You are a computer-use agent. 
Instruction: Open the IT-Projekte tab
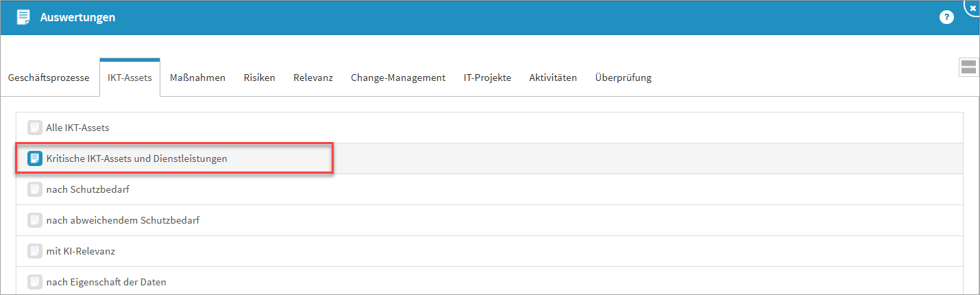[487, 78]
